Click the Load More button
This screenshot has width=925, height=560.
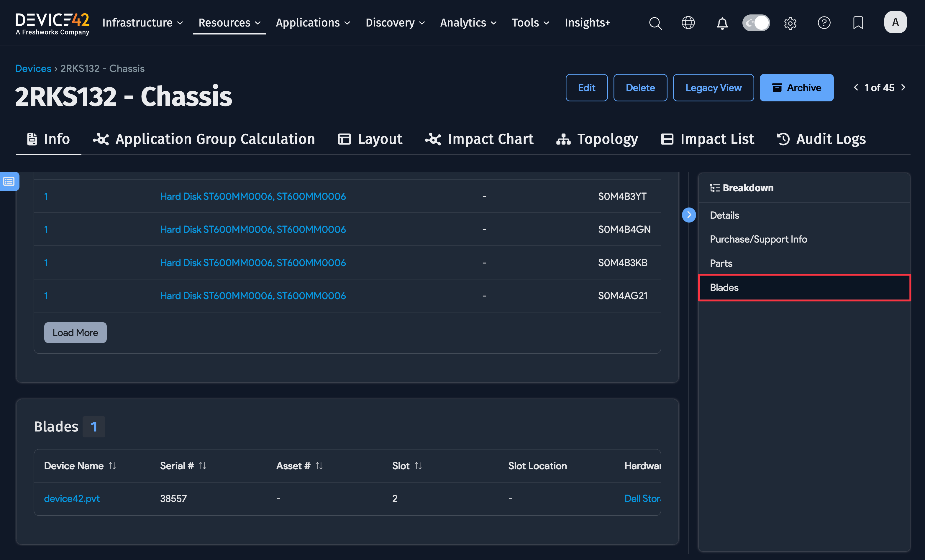(x=75, y=332)
